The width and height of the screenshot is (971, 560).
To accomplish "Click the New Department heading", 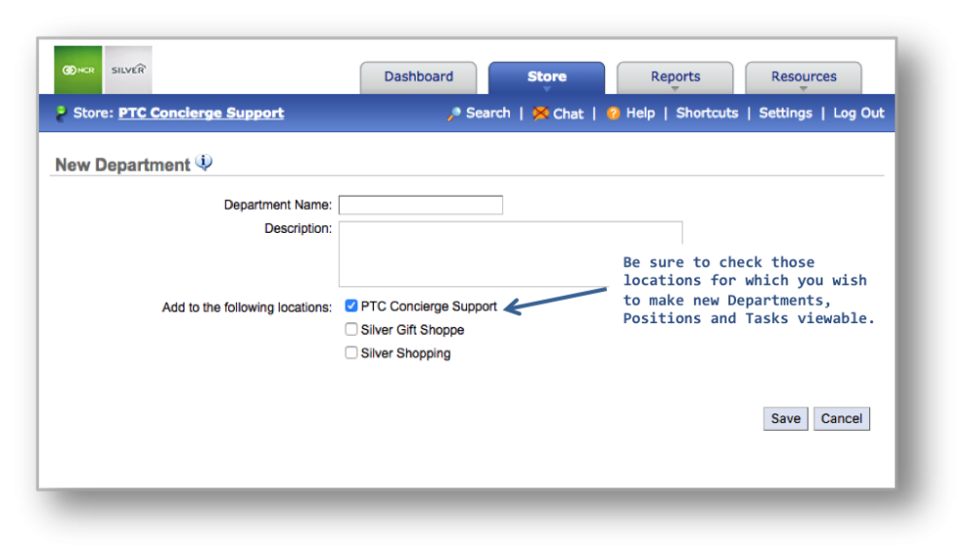I will 122,165.
